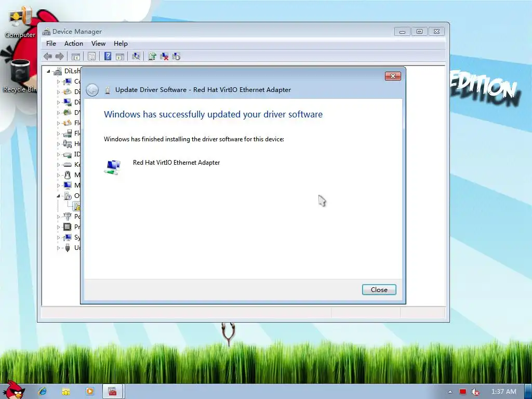Viewport: 532px width, 399px height.
Task: Open the View menu in Device Manager
Action: (98, 44)
